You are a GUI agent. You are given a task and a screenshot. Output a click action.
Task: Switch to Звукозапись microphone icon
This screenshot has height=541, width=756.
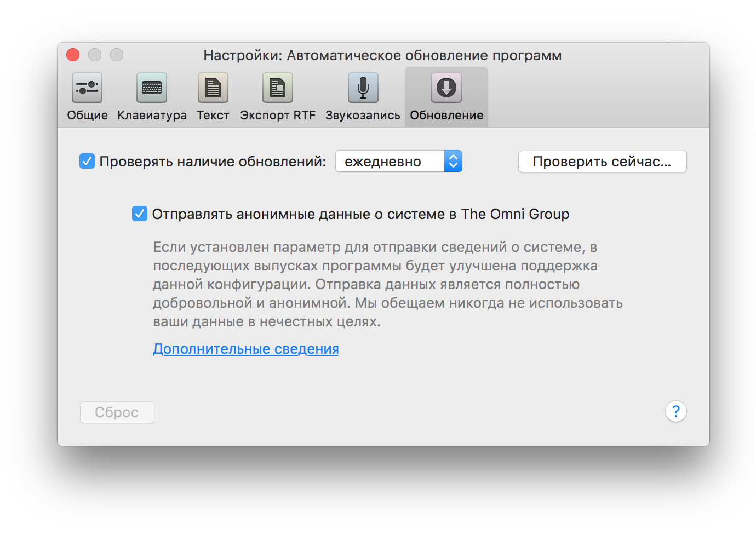[363, 88]
